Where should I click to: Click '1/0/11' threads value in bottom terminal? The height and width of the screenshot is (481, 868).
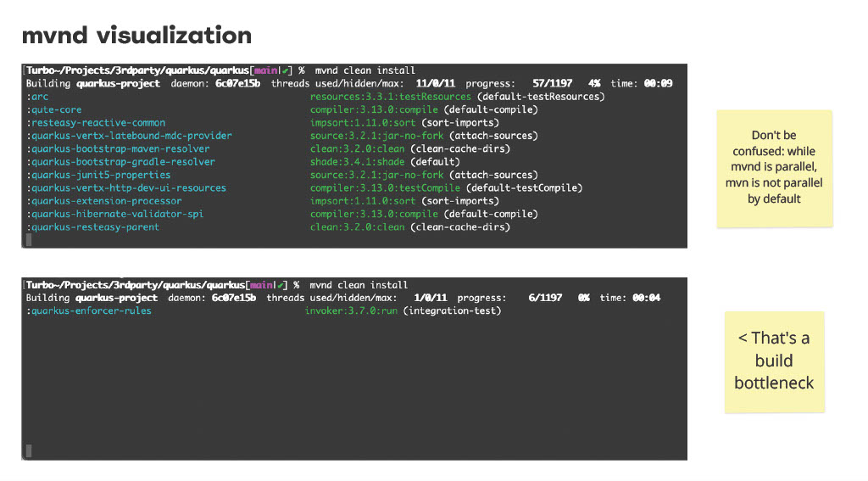click(430, 298)
